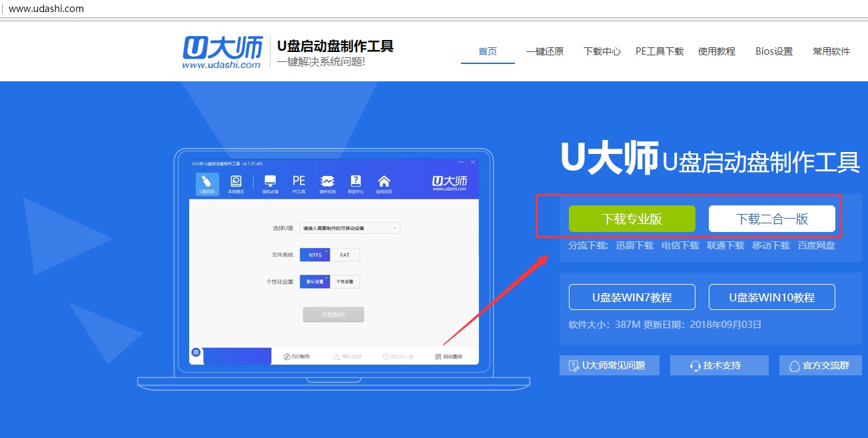The height and width of the screenshot is (438, 868).
Task: Open the PE工具 icon in the laptop preview
Action: point(298,184)
